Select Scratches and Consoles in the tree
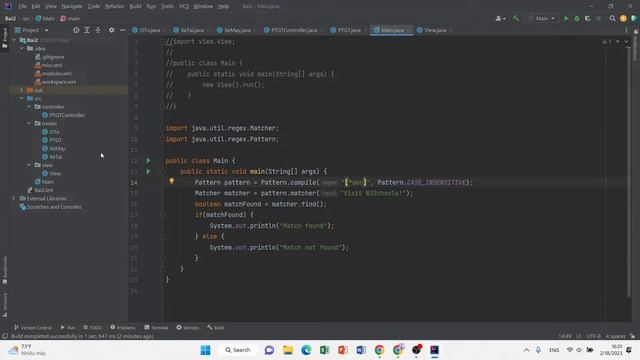 [x=51, y=207]
